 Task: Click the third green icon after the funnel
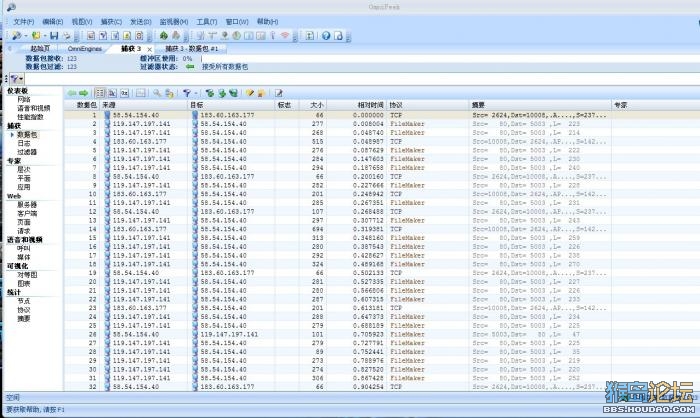point(233,93)
